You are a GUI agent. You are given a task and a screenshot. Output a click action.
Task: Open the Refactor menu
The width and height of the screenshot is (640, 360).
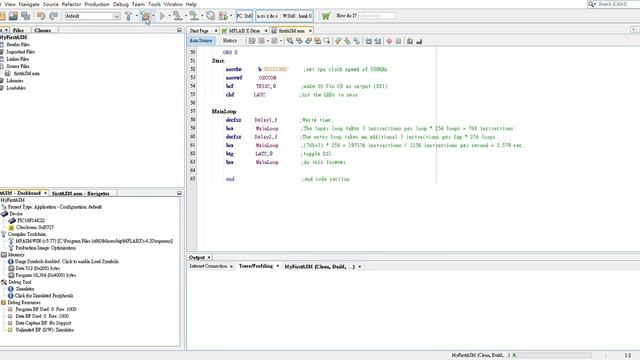pos(71,4)
